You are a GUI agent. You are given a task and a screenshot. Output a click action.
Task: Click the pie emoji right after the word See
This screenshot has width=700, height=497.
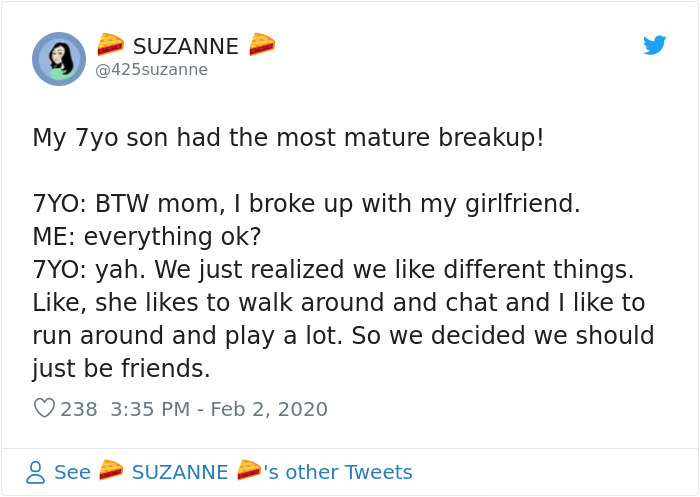point(111,471)
